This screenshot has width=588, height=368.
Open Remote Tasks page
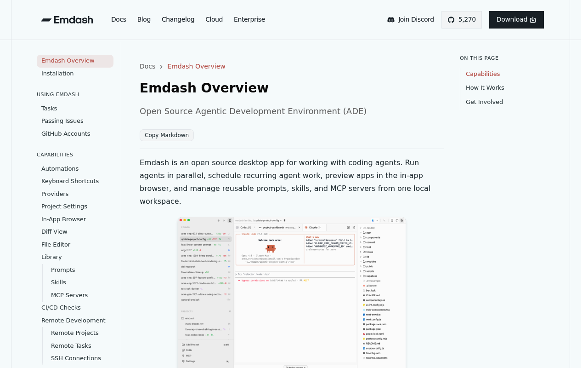[71, 346]
